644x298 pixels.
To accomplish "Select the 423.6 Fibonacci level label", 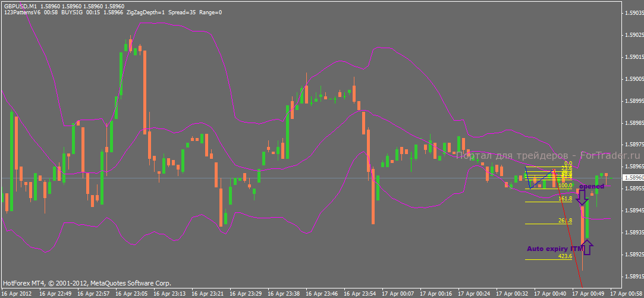I will point(565,256).
